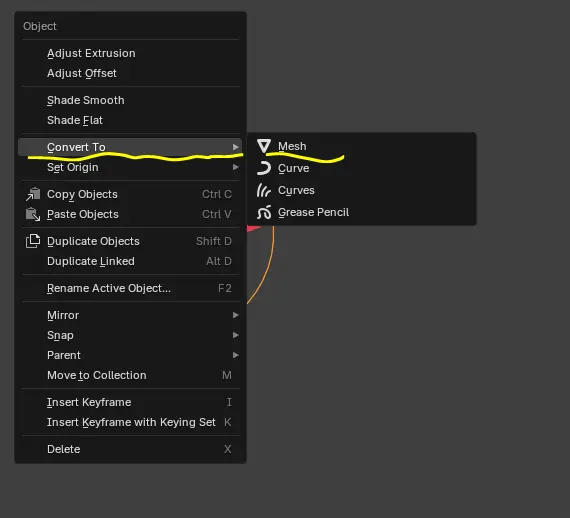The height and width of the screenshot is (518, 570).
Task: Expand the Snap submenu arrow
Action: (236, 335)
